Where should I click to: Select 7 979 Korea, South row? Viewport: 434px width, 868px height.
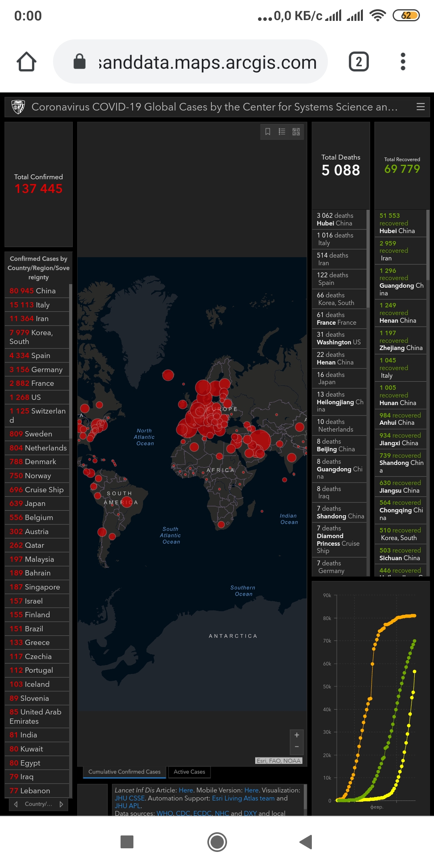point(37,337)
